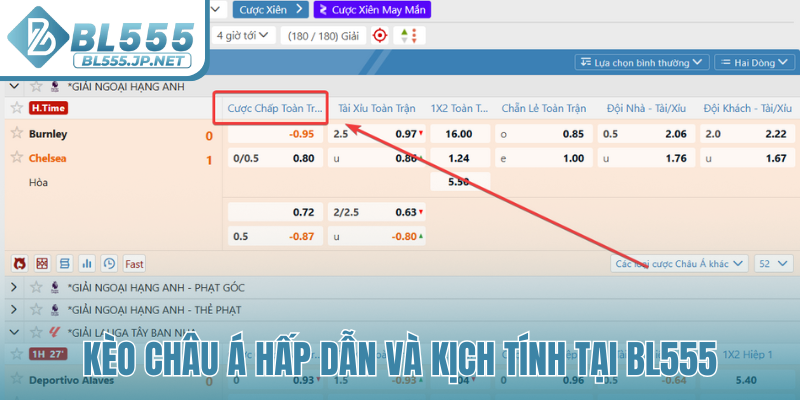Viewport: 800px width, 400px height.
Task: Click the dice grid icon below match
Action: point(42,263)
